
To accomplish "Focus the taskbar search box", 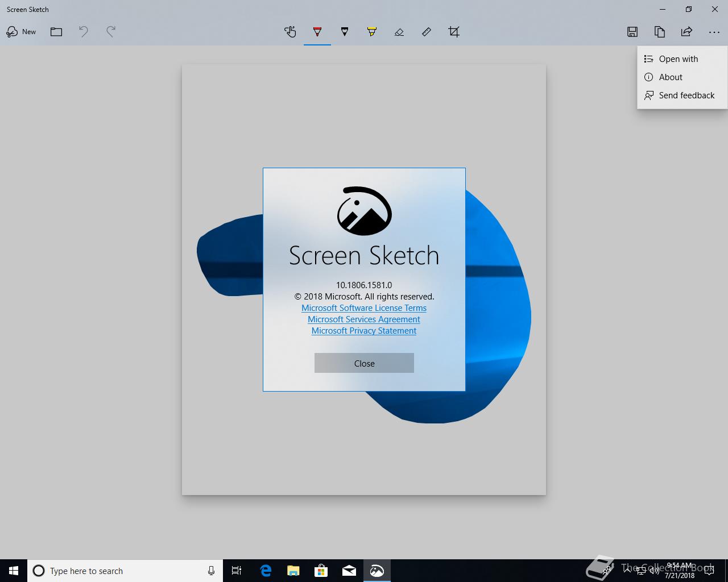I will point(125,571).
